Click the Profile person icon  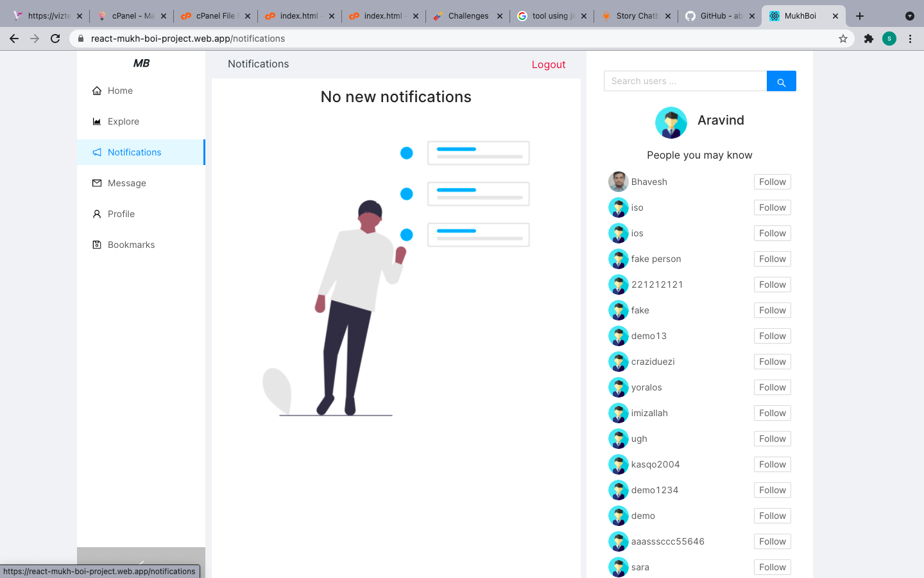(97, 214)
